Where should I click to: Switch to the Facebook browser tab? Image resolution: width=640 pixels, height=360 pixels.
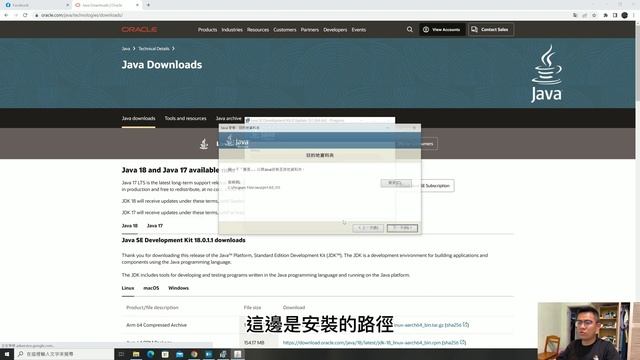37,5
